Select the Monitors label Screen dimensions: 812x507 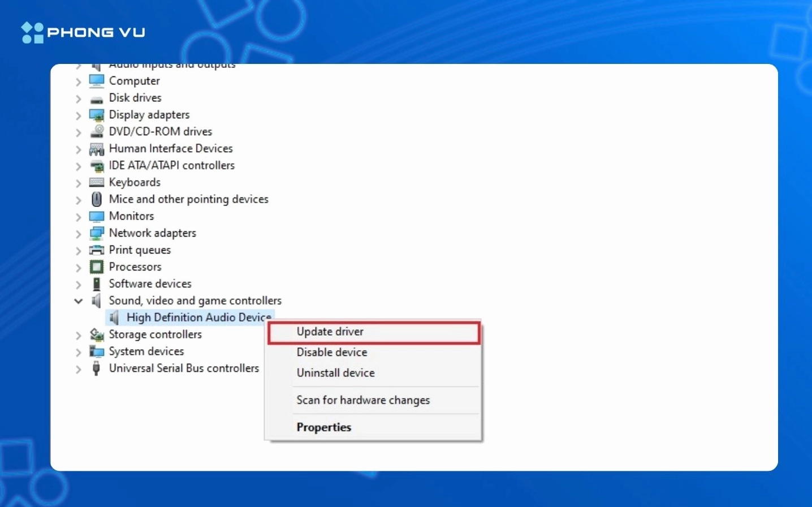(131, 216)
